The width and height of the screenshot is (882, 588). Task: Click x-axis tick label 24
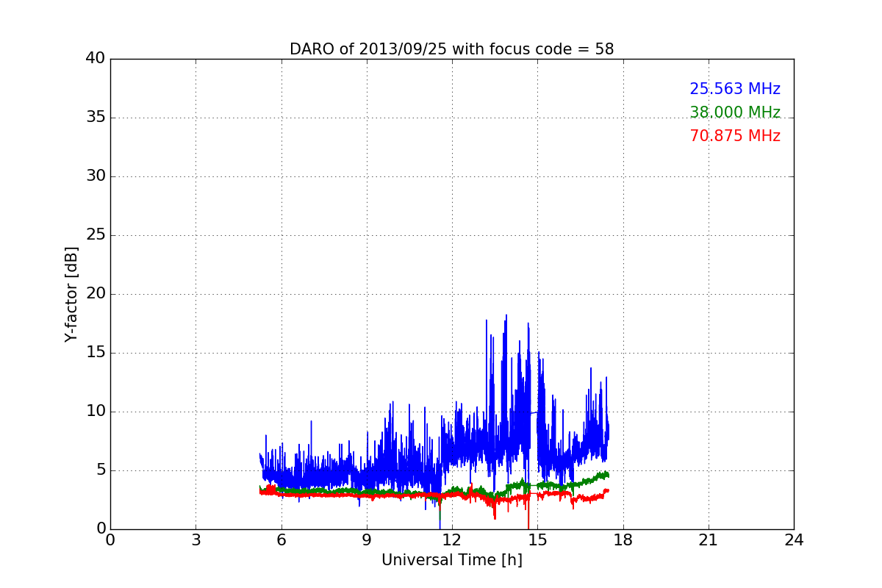(x=794, y=540)
